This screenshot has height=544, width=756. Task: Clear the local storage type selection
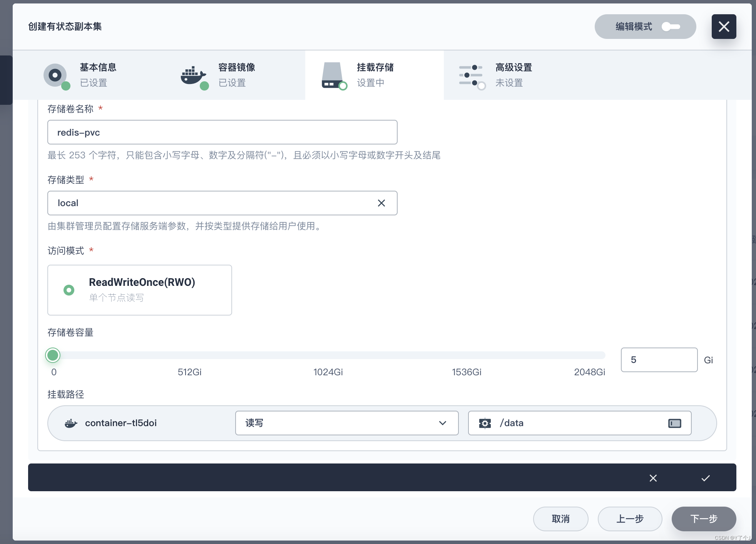[381, 203]
